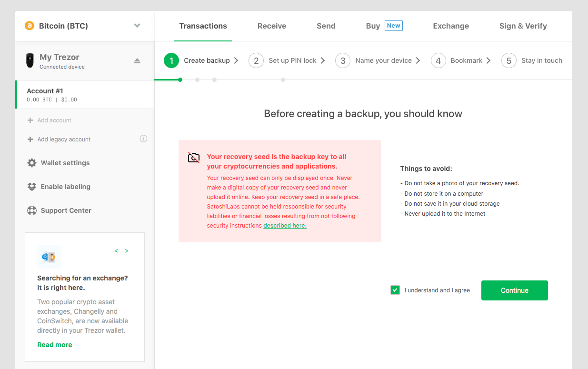Click the fourth dot on the progress line

(x=283, y=80)
